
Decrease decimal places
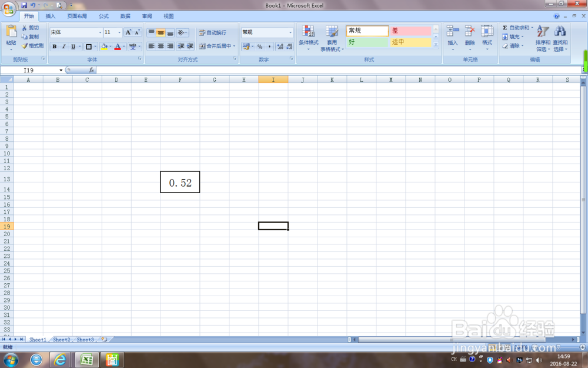[289, 47]
